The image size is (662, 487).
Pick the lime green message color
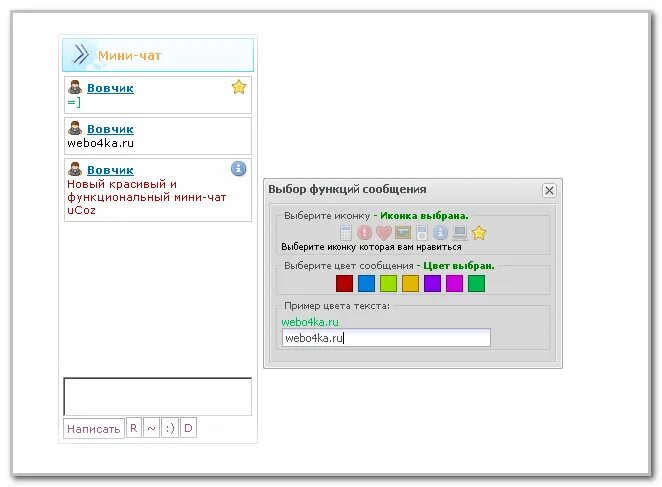click(x=388, y=283)
